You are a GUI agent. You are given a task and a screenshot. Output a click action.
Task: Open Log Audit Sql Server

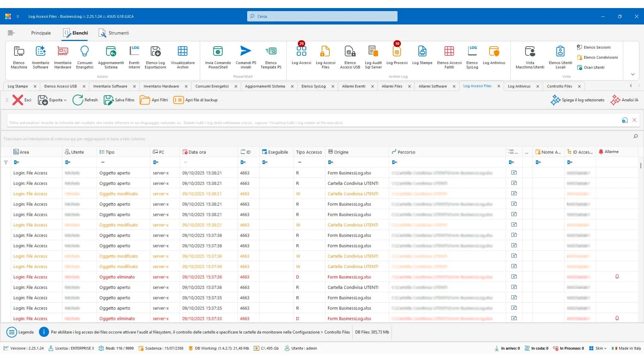(x=373, y=57)
